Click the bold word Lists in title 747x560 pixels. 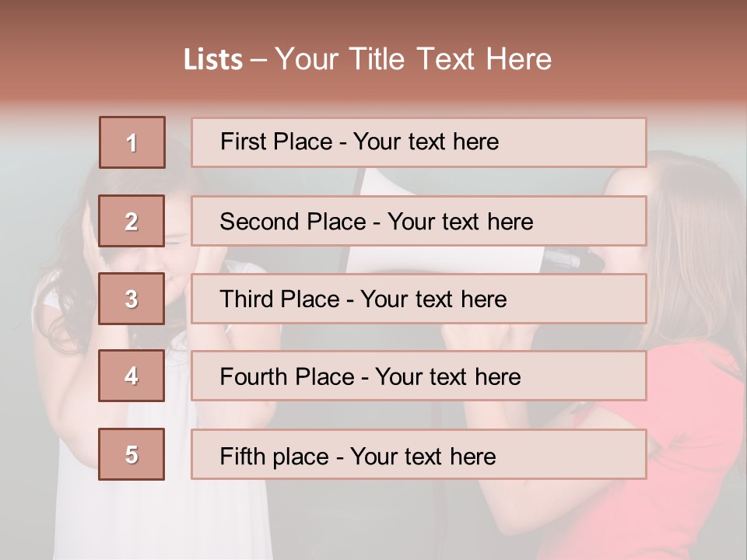point(213,60)
